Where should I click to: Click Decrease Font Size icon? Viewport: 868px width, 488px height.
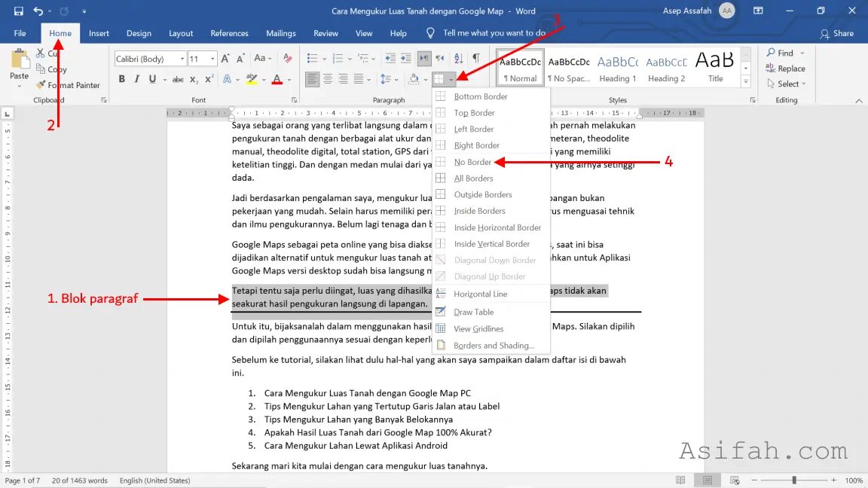tap(240, 59)
